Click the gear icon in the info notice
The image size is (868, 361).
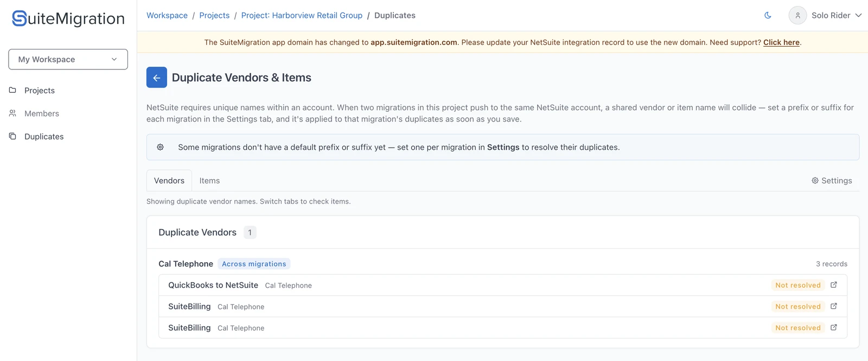pos(161,147)
